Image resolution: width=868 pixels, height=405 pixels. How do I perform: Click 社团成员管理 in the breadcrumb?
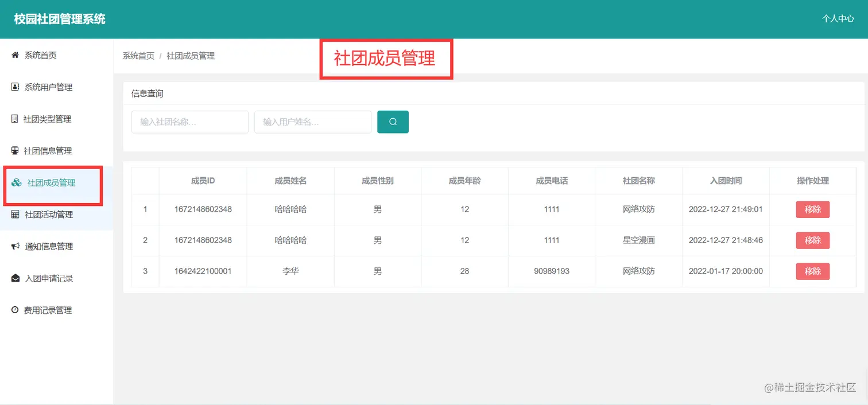click(191, 56)
